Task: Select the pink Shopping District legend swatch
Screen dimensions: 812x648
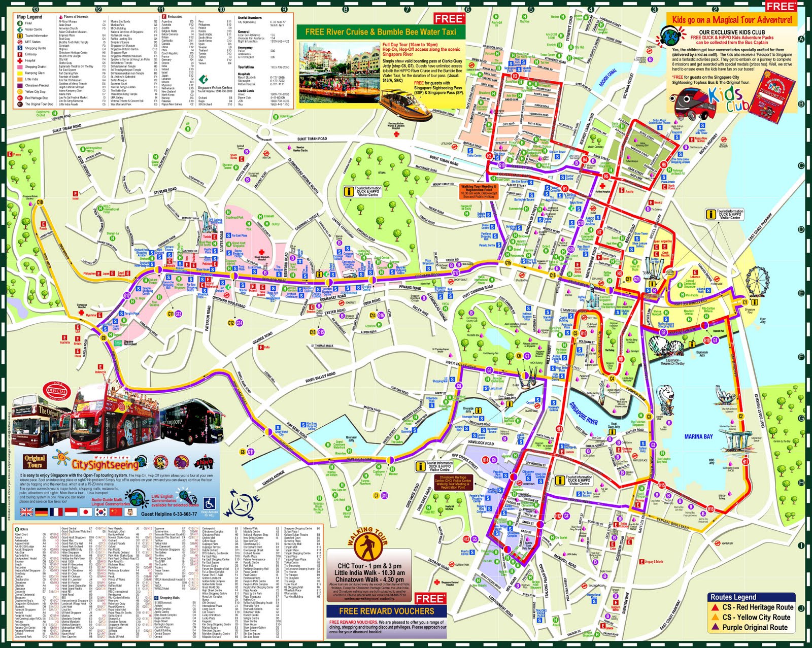Action: coord(20,67)
